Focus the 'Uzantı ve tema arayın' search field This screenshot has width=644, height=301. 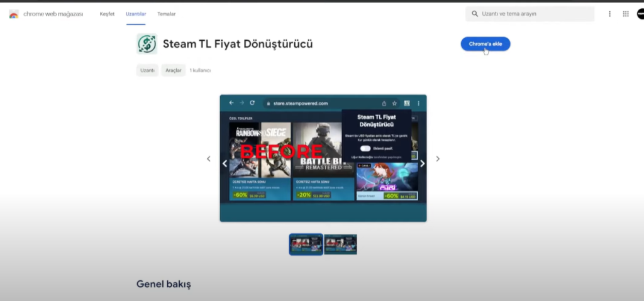click(x=530, y=14)
